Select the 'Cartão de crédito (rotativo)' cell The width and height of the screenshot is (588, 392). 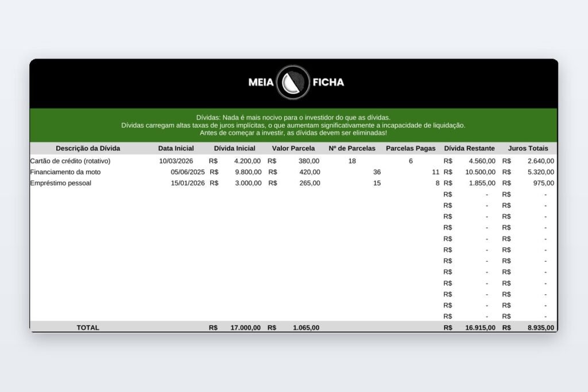pos(70,161)
